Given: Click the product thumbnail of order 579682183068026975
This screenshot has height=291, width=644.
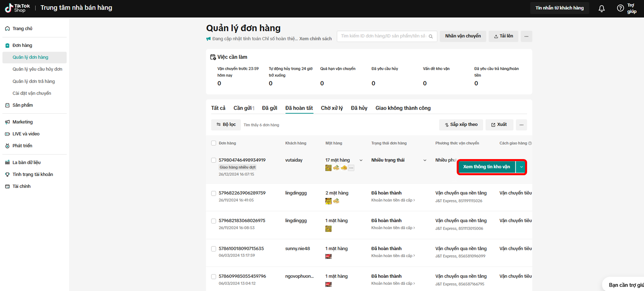Looking at the screenshot, I should [328, 229].
